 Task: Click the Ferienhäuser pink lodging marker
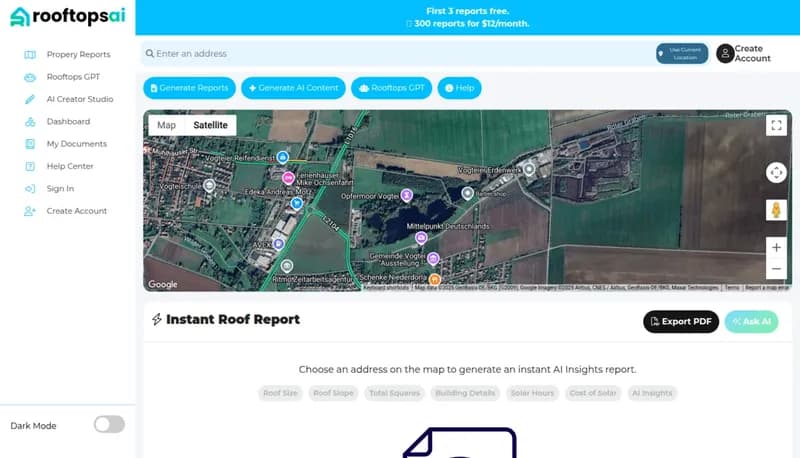[x=288, y=177]
